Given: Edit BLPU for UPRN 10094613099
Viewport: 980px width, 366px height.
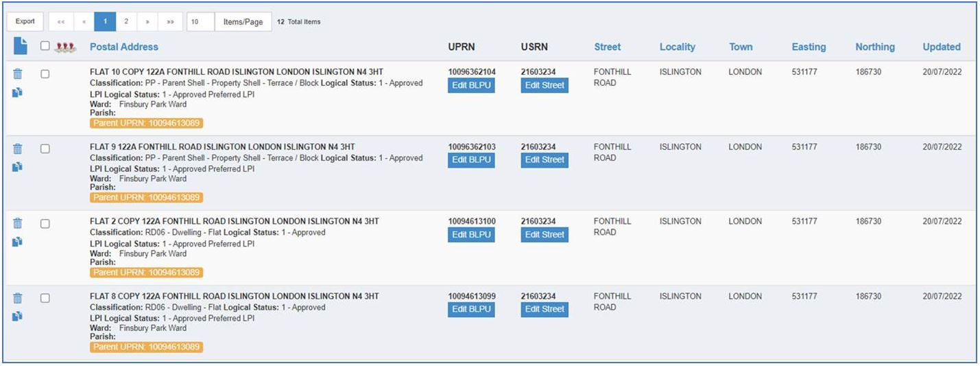Looking at the screenshot, I should click(x=471, y=309).
